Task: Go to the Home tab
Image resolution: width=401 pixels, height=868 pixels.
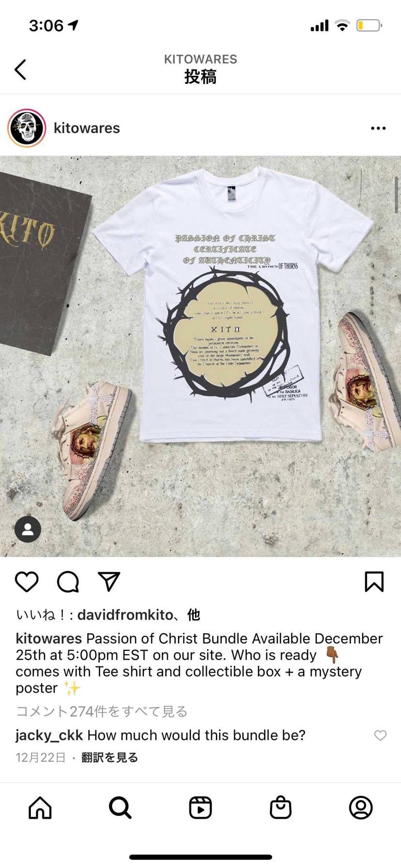Action: [40, 808]
